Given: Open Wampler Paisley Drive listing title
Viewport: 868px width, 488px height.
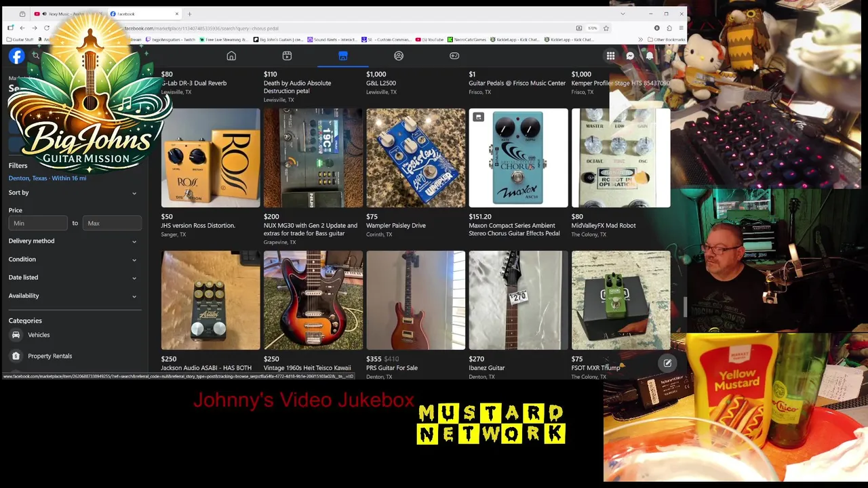Looking at the screenshot, I should click(396, 226).
